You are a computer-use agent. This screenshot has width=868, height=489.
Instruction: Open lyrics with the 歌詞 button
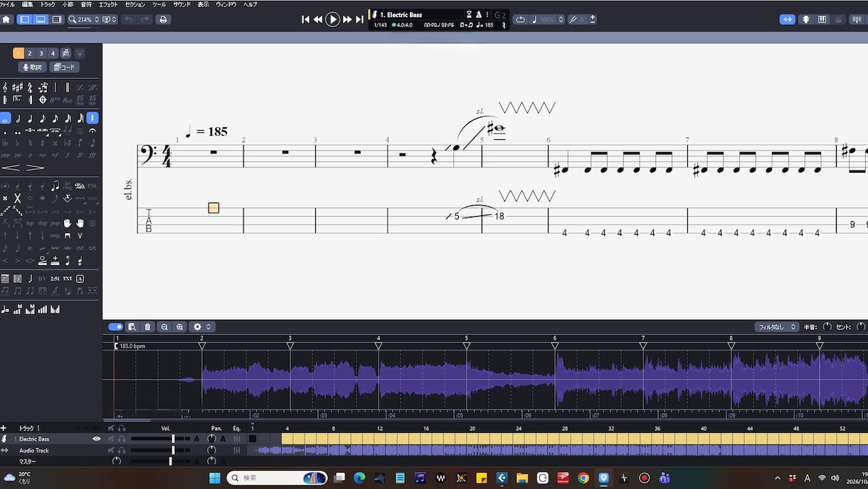33,68
